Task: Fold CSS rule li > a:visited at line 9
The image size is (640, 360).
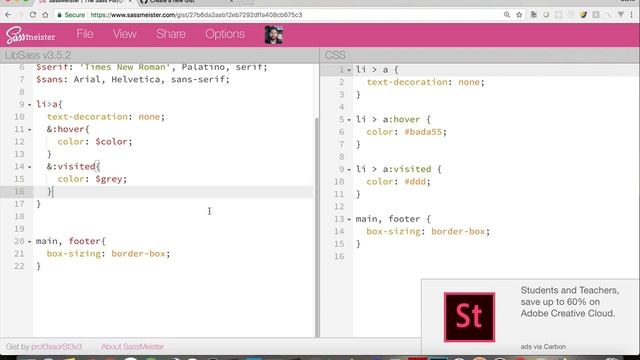Action: pos(349,170)
